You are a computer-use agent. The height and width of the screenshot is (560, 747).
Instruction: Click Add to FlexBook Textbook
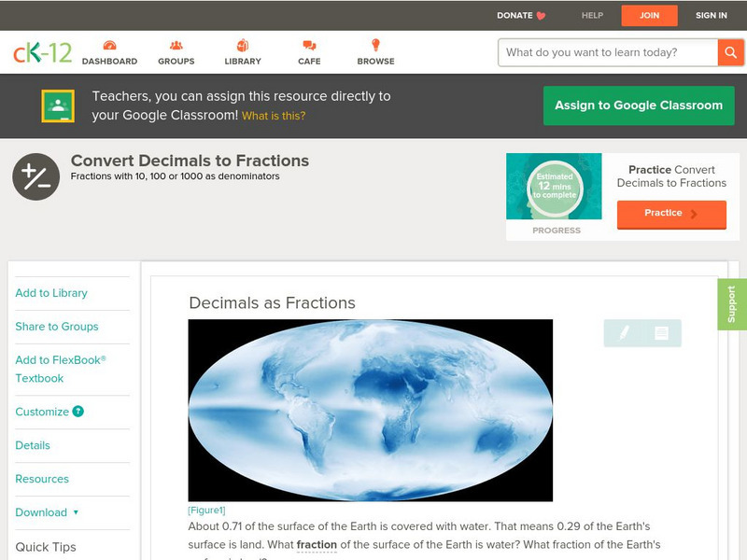tap(61, 369)
